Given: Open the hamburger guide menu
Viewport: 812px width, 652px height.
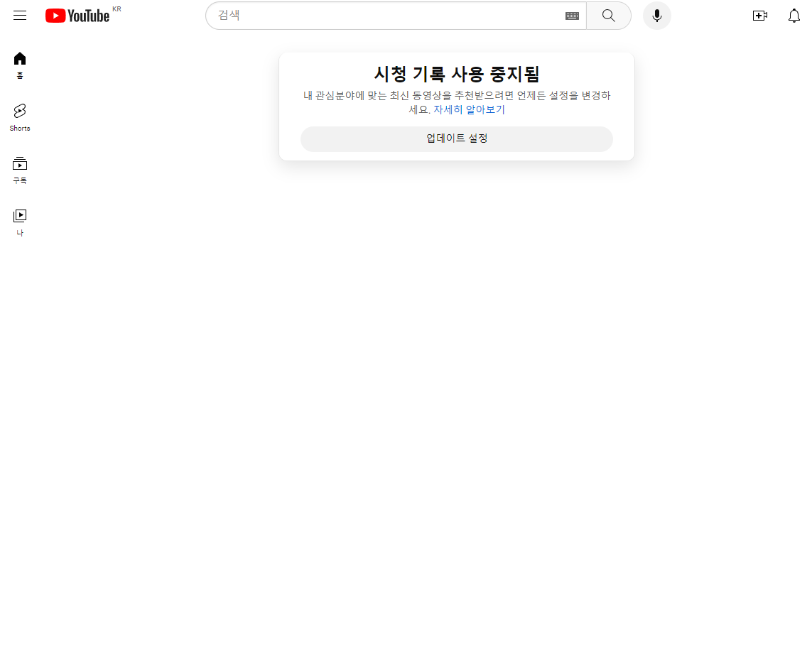Looking at the screenshot, I should coord(20,16).
